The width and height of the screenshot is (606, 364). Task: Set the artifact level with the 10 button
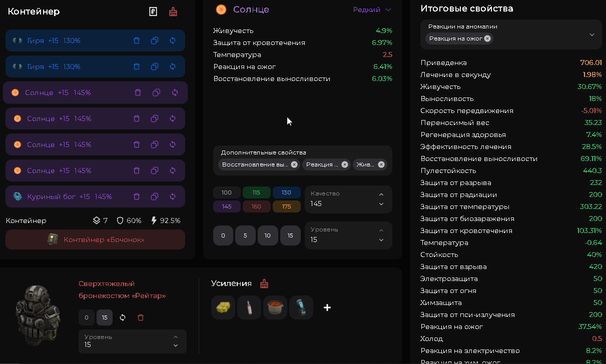[x=268, y=235]
